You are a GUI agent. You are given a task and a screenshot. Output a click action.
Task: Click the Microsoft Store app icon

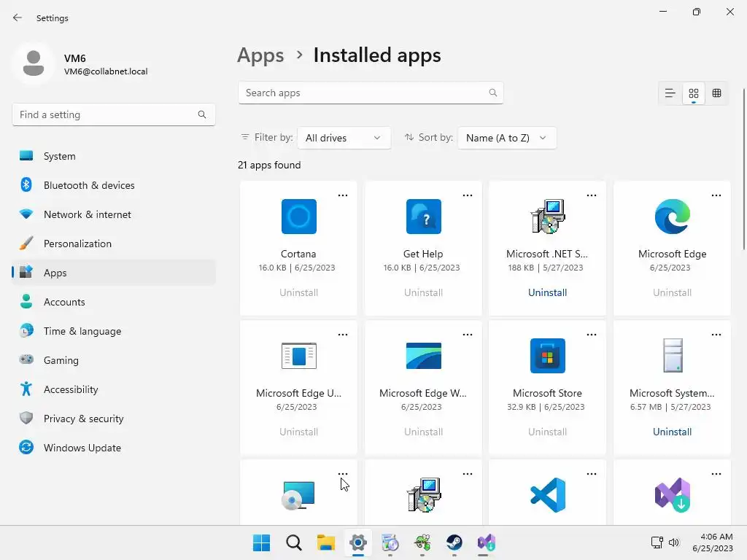click(x=547, y=356)
